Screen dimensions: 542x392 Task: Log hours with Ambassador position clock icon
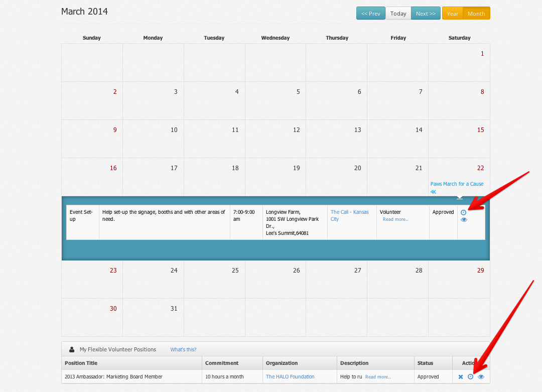pyautogui.click(x=470, y=377)
